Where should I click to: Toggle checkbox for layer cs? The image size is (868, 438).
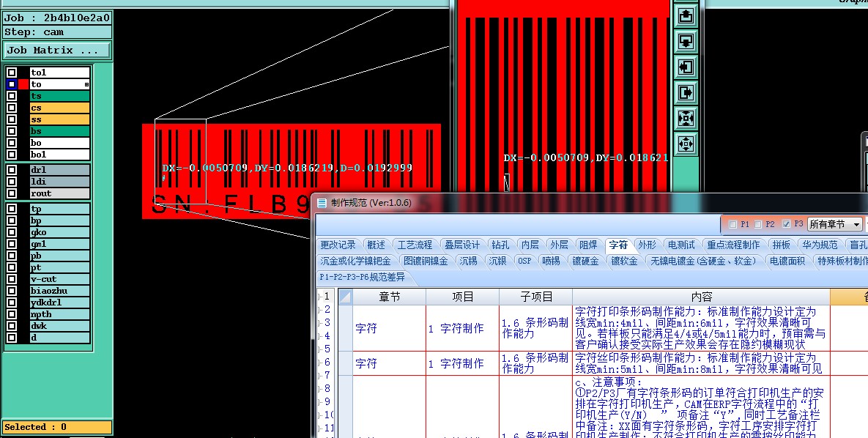click(12, 108)
